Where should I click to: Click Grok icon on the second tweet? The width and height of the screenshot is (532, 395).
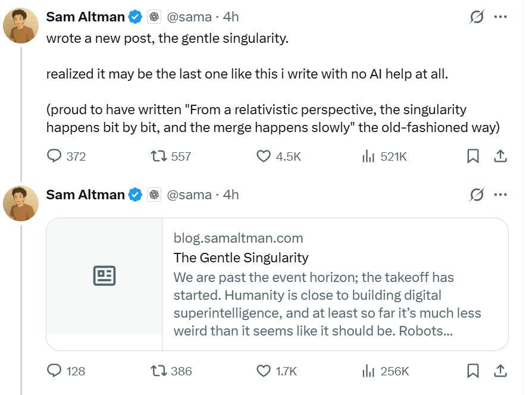(x=476, y=194)
